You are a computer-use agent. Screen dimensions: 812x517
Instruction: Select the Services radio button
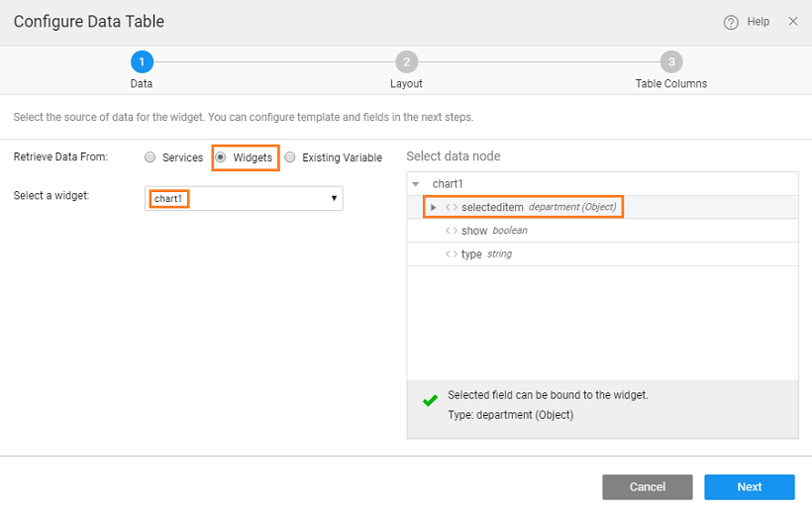[150, 157]
